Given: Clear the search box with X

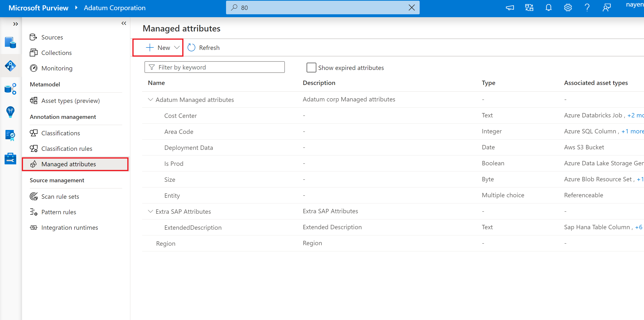Looking at the screenshot, I should click(x=411, y=8).
